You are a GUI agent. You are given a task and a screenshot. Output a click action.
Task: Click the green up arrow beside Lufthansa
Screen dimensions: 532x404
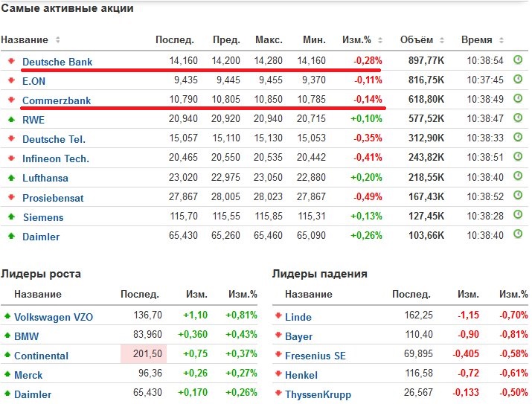[11, 178]
